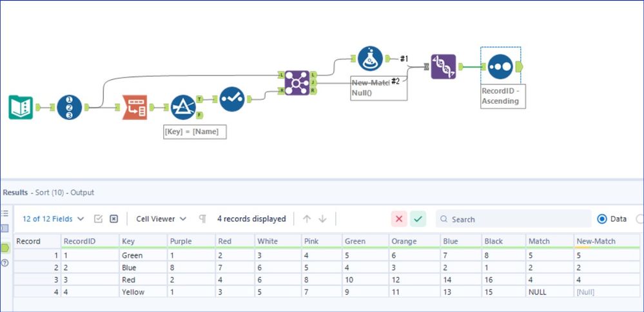Select the Transpose tool
This screenshot has width=644, height=312.
coord(135,107)
